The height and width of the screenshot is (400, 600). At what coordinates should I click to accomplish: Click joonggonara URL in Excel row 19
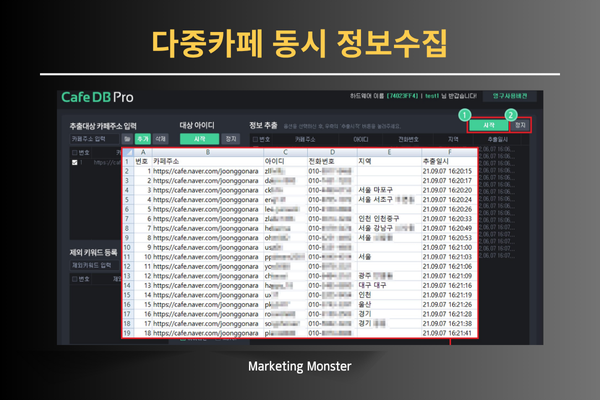[206, 333]
